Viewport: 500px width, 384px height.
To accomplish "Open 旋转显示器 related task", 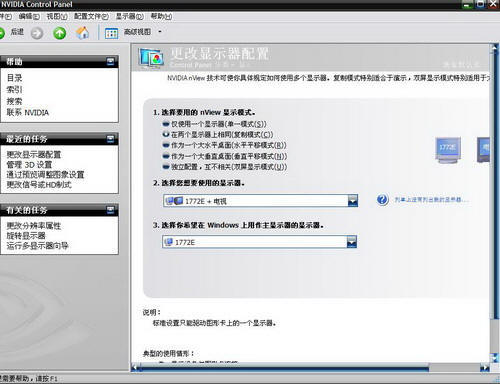I will tap(26, 236).
